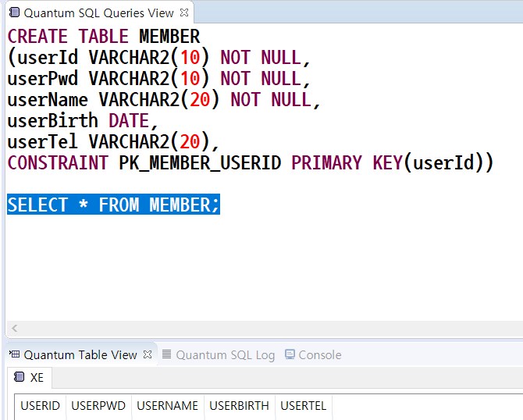Click the highlighted SELECT * FROM MEMBER; line

(113, 205)
